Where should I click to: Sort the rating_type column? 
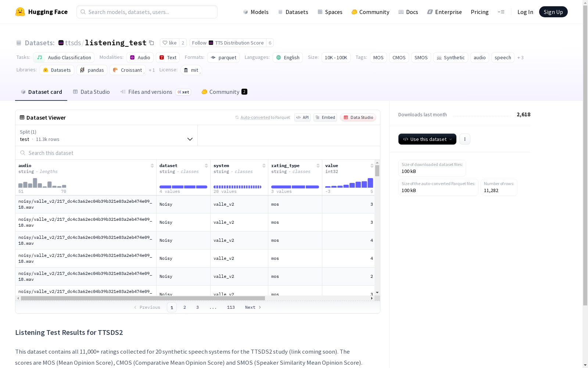click(x=318, y=166)
